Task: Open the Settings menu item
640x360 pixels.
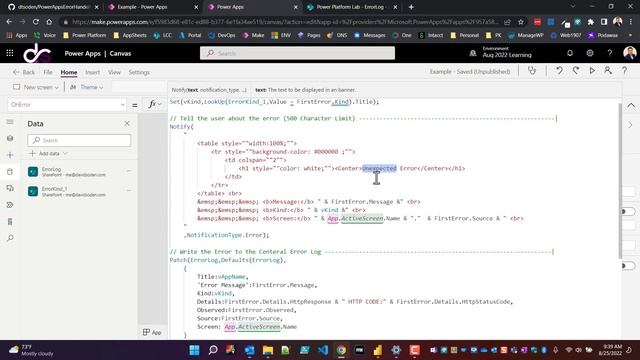Action: (x=139, y=72)
